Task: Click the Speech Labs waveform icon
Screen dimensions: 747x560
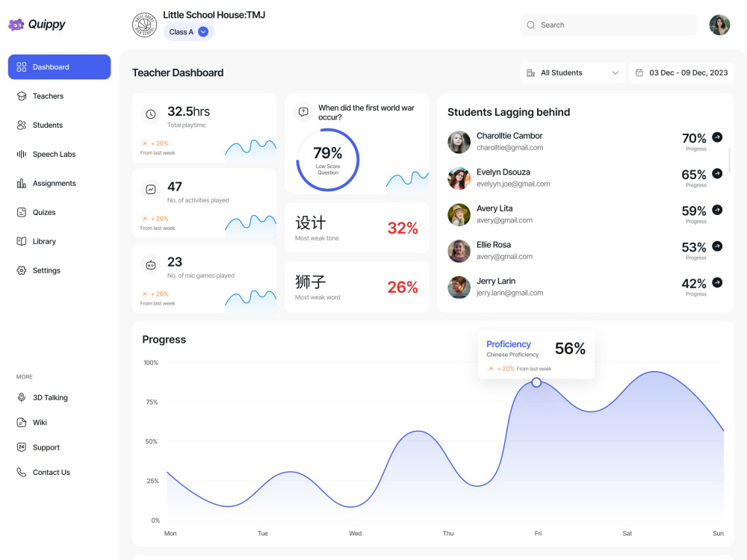Action: click(22, 155)
